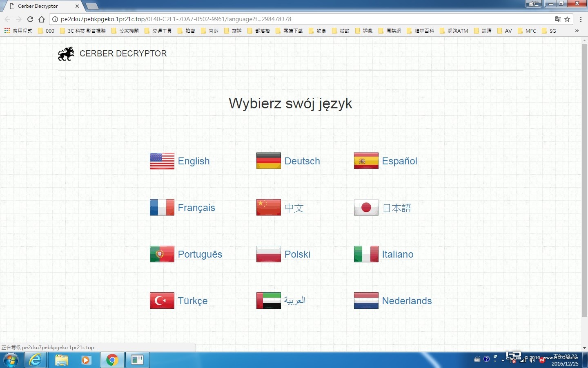Open the 交通工具 bookmark folder

coord(158,31)
